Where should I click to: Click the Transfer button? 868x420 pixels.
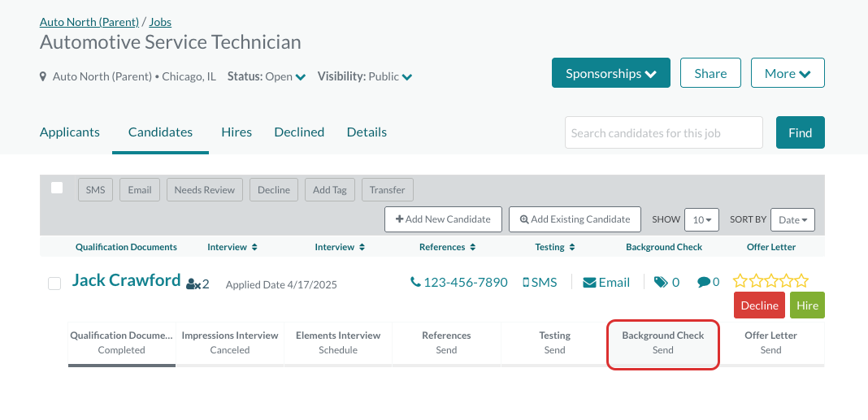[388, 189]
